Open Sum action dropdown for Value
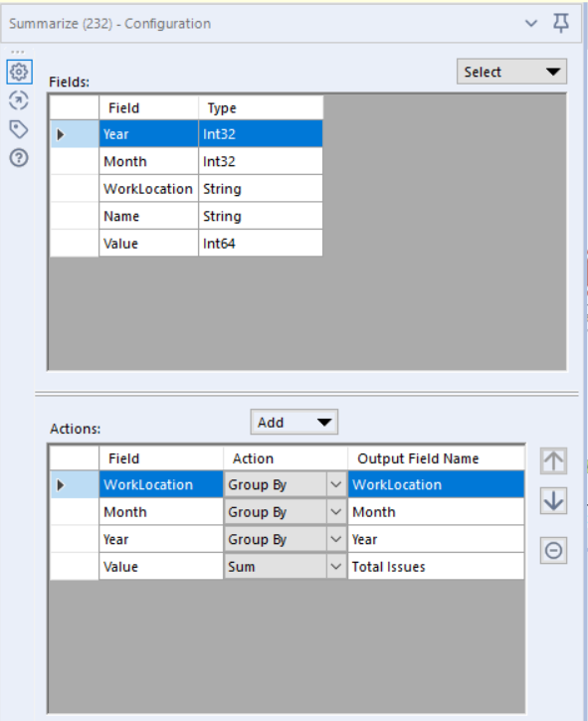The image size is (588, 721). click(336, 567)
